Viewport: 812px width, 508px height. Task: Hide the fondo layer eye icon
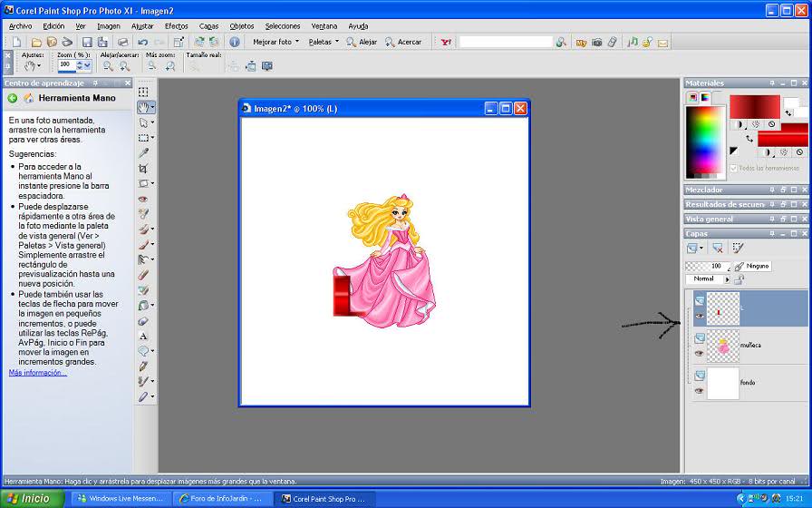(x=699, y=391)
